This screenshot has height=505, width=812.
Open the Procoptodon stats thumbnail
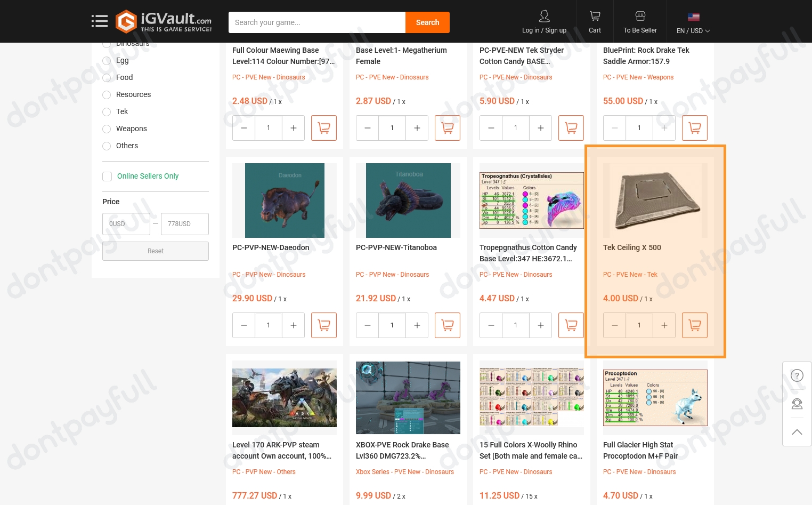[655, 397]
